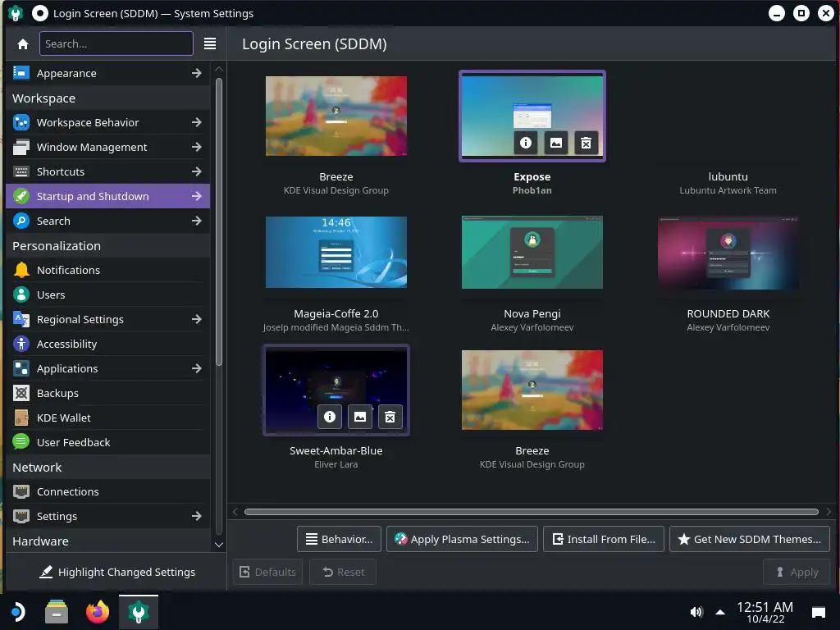Show info for the Expose theme
840x630 pixels.
pos(526,143)
